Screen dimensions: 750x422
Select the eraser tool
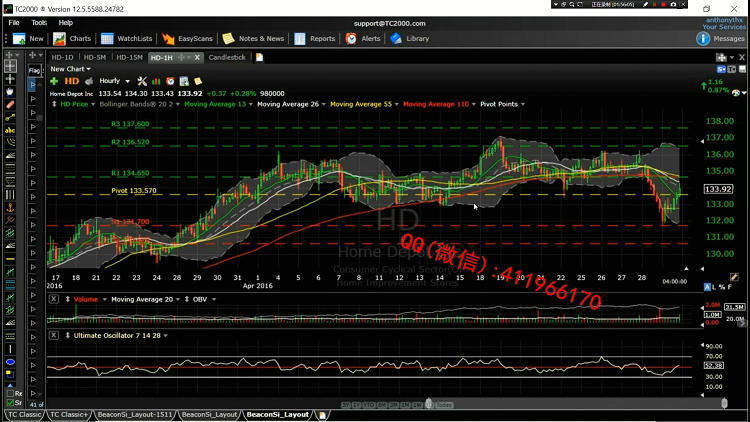pyautogui.click(x=10, y=104)
